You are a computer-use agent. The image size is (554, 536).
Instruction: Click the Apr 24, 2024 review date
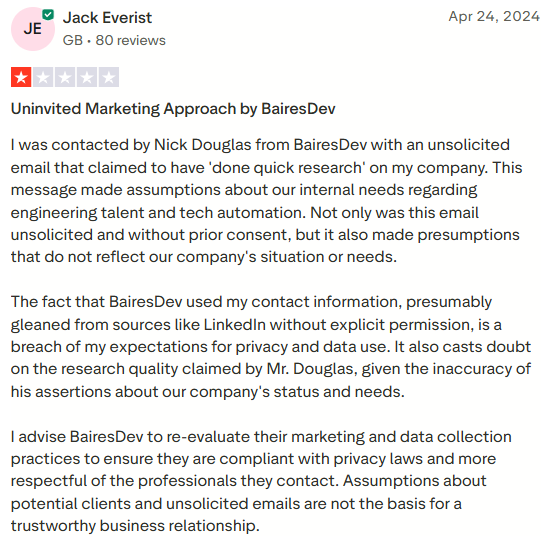click(x=494, y=16)
